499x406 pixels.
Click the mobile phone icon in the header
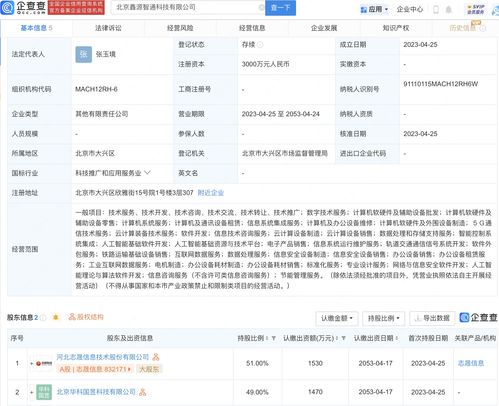point(436,10)
